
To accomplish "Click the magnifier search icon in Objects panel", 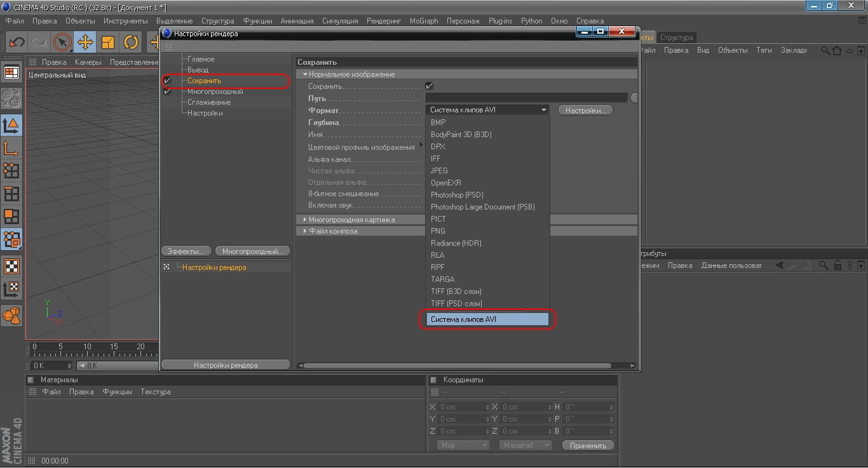I will pyautogui.click(x=825, y=50).
